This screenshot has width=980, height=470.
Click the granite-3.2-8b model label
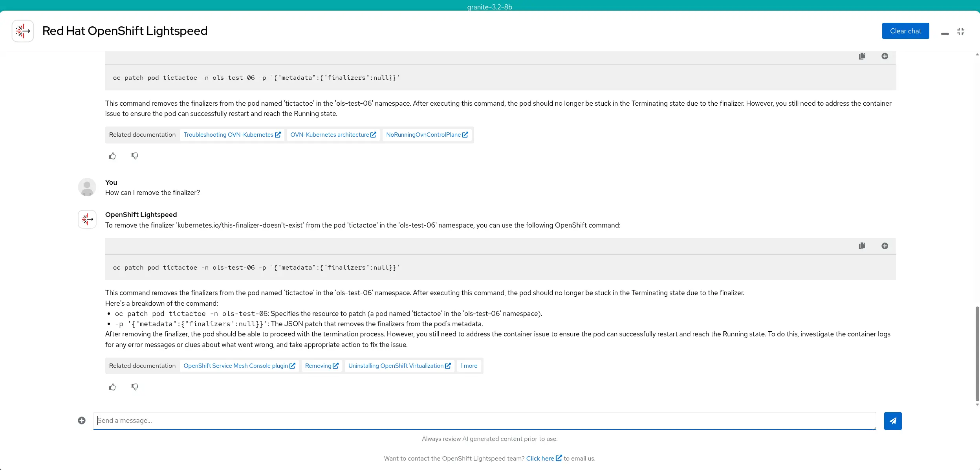[489, 7]
